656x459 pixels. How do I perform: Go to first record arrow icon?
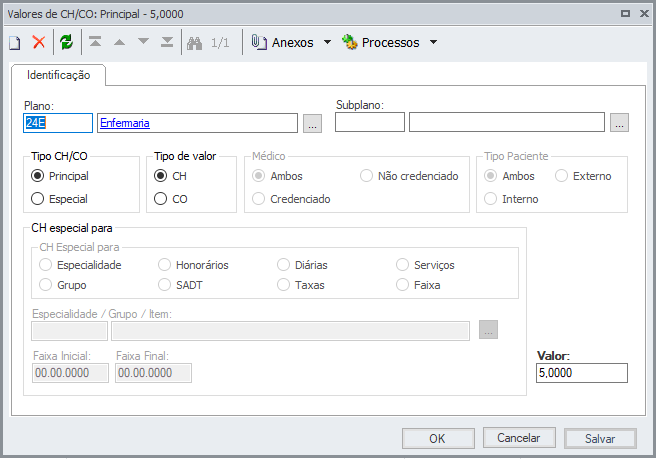pos(95,43)
